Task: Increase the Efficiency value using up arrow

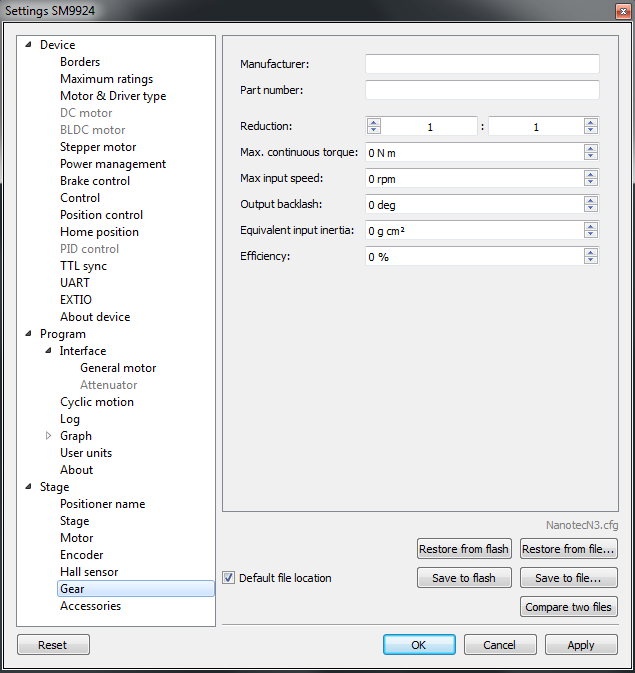Action: (591, 252)
